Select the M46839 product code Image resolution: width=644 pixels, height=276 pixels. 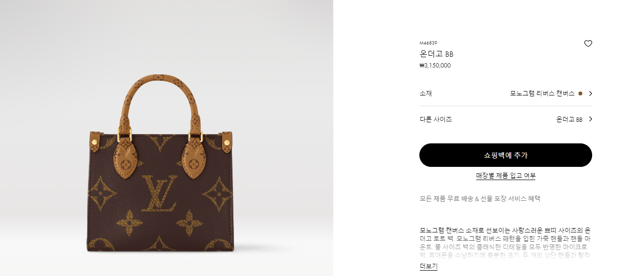point(428,43)
